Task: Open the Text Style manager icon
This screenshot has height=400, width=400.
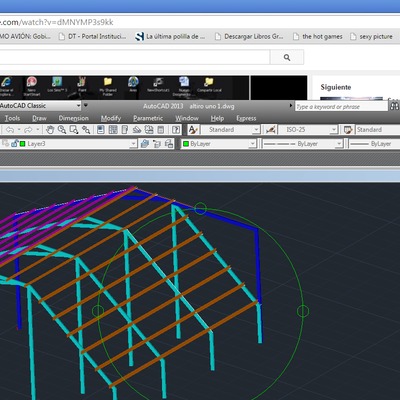Action: coord(193,130)
